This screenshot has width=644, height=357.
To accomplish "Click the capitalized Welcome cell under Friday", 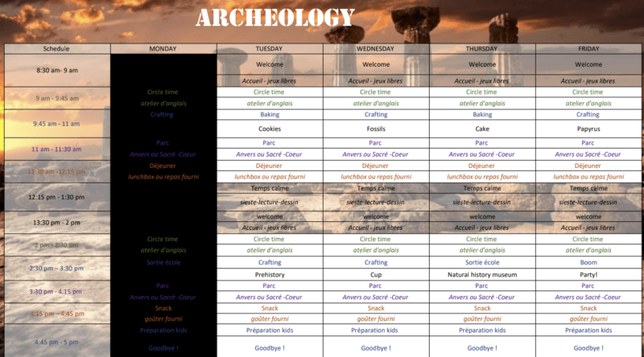I will pyautogui.click(x=588, y=64).
